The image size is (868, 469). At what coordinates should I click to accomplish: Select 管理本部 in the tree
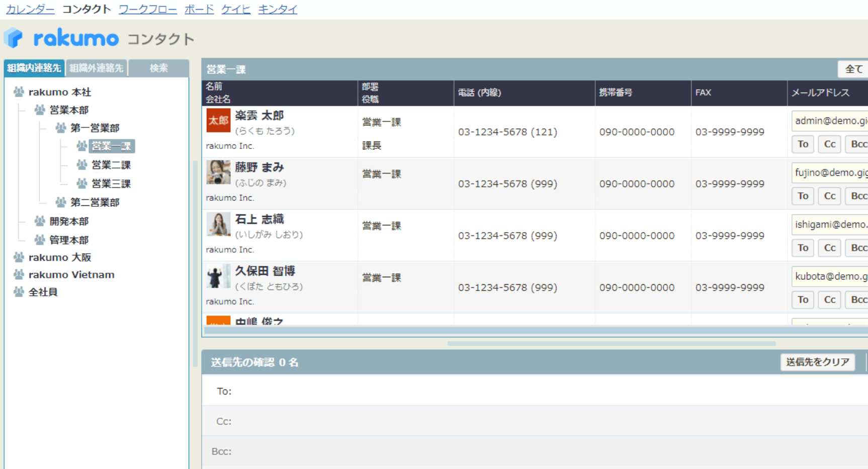coord(69,240)
